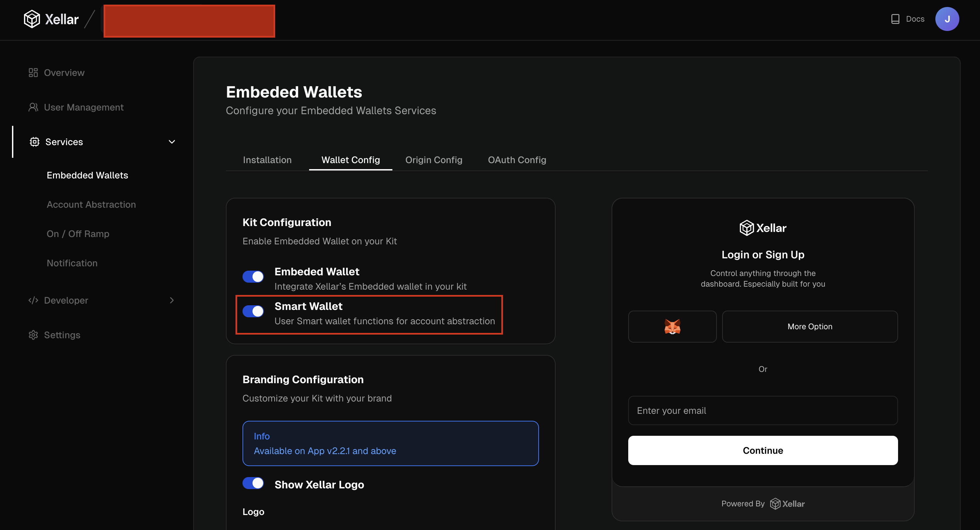This screenshot has width=980, height=530.
Task: Go to the OAuth Config tab
Action: pyautogui.click(x=517, y=160)
